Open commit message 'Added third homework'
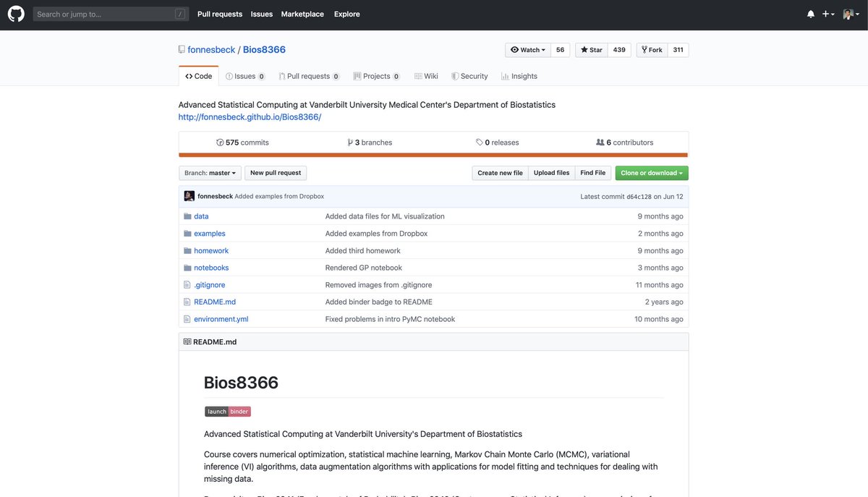This screenshot has height=497, width=868. 363,250
